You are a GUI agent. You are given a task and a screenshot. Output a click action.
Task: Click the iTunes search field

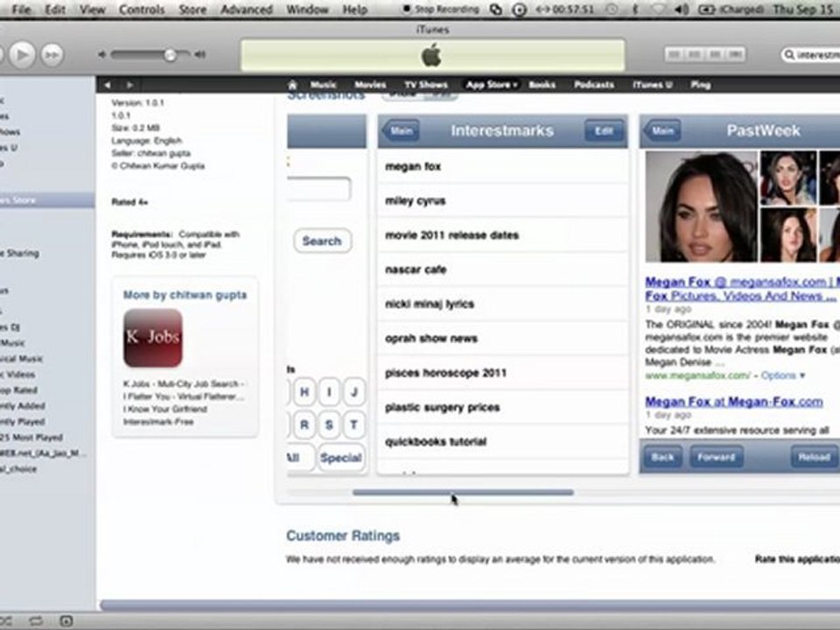[x=810, y=54]
